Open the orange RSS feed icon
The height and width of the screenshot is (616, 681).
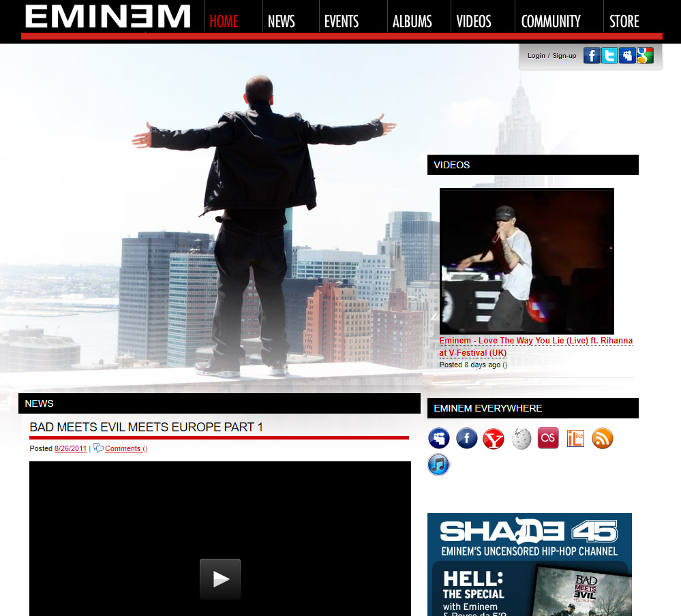[x=603, y=438]
